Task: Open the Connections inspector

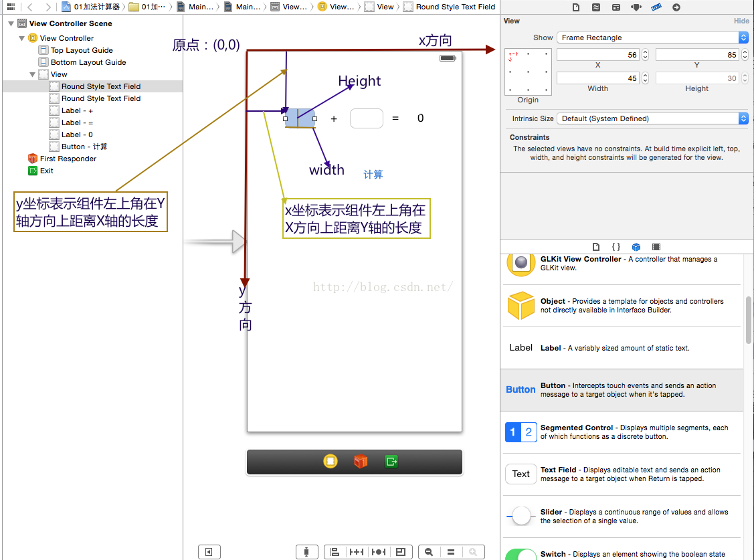Action: (x=676, y=7)
